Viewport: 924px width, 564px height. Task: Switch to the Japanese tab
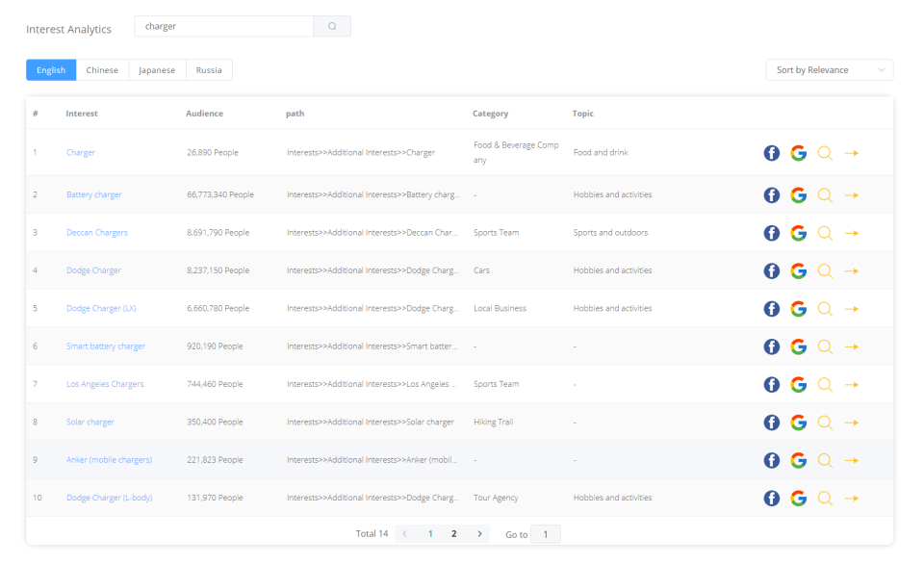pyautogui.click(x=157, y=70)
